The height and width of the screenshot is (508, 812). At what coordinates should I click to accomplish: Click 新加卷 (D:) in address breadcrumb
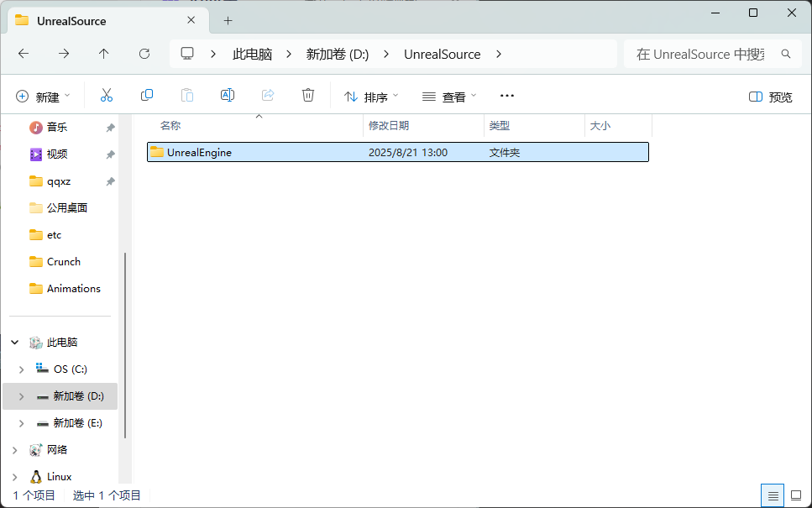click(x=337, y=54)
